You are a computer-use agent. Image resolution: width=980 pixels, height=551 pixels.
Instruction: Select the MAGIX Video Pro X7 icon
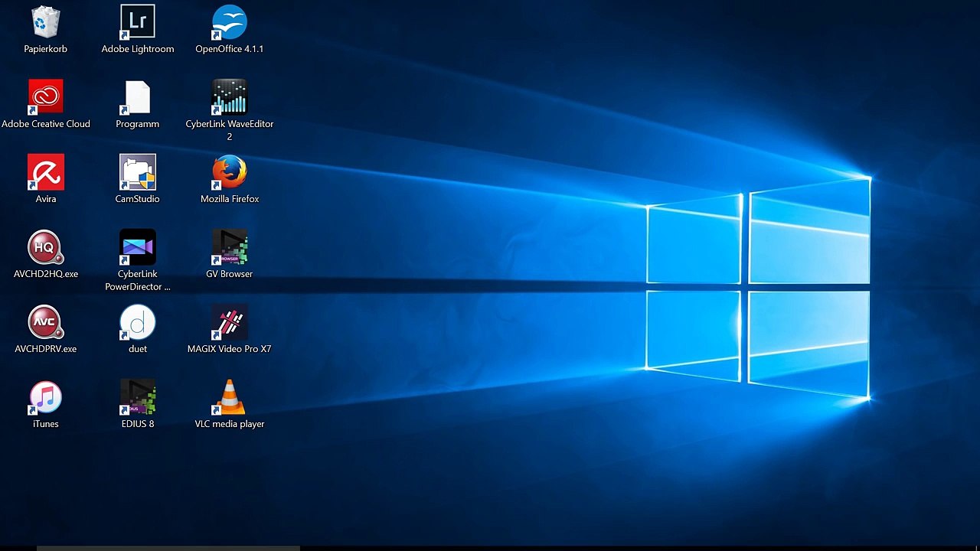(x=230, y=322)
